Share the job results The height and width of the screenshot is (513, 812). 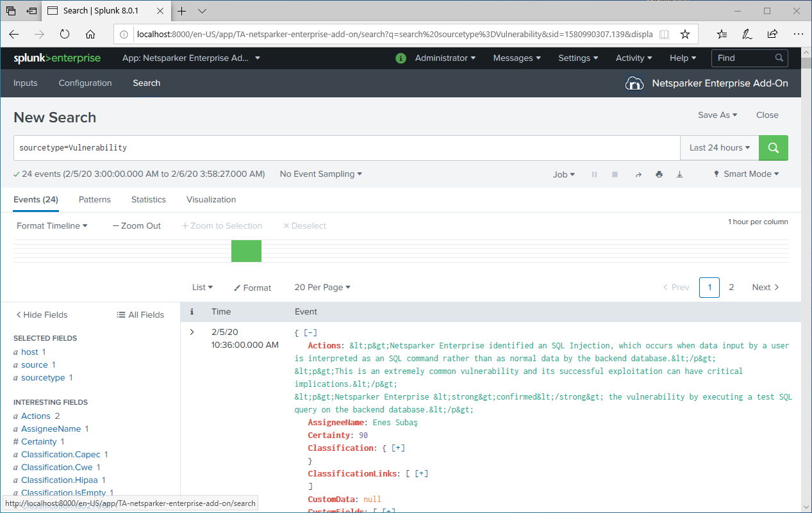[x=638, y=174]
